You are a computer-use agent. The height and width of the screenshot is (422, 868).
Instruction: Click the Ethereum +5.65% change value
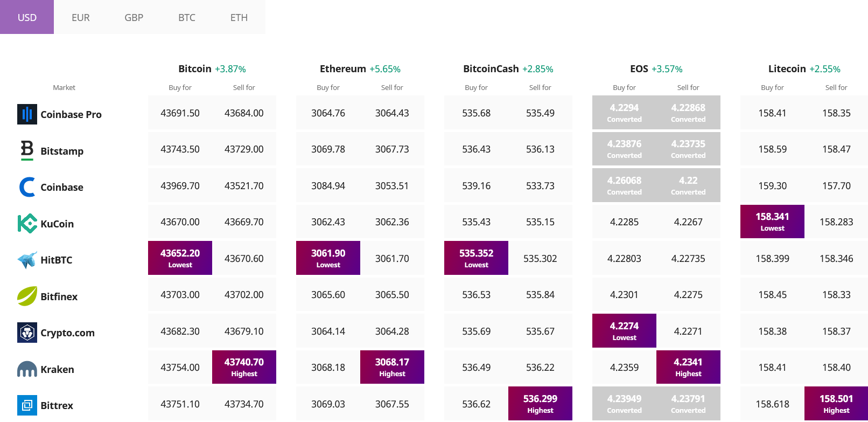click(x=385, y=69)
